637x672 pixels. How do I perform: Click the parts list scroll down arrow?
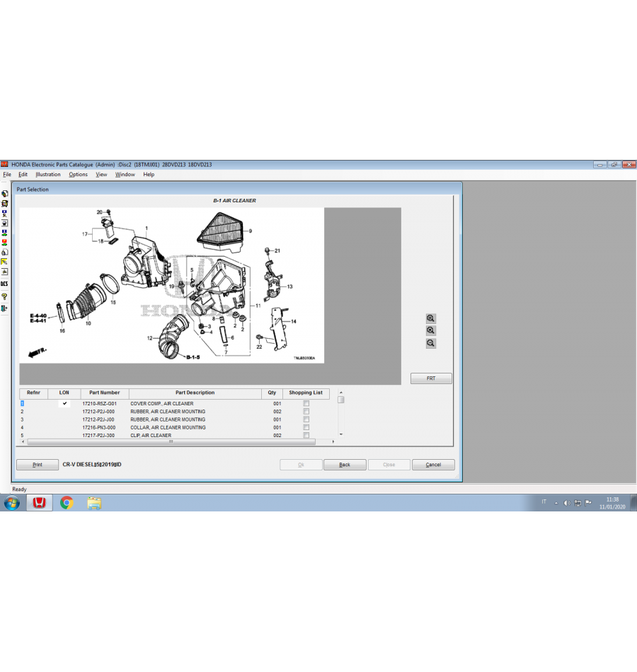tap(341, 434)
